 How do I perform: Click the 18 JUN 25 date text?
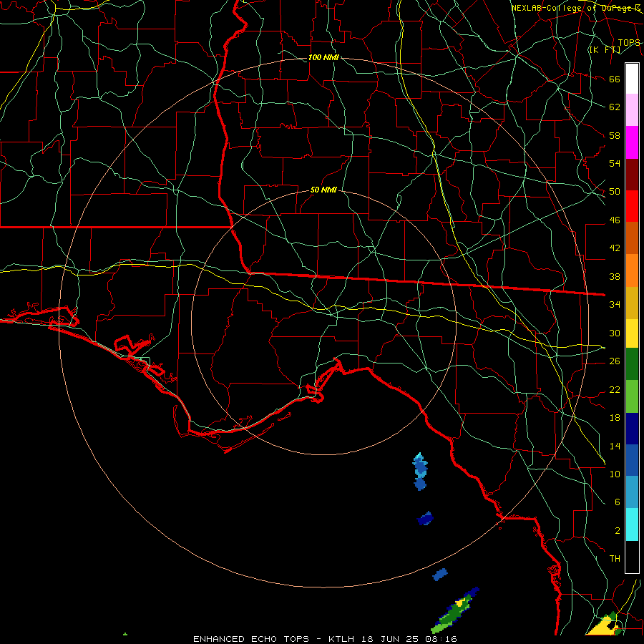coord(390,639)
